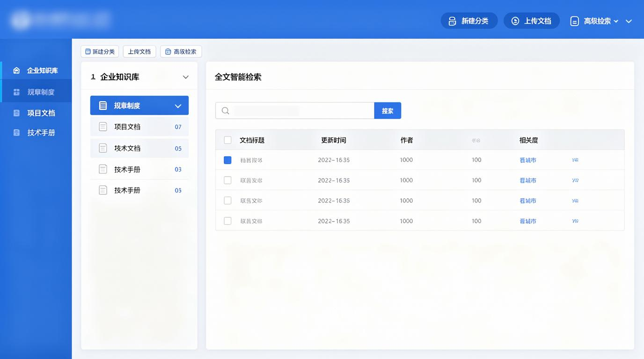Click document icon of 技术手册 row counting 05
This screenshot has height=359, width=644.
tap(103, 190)
